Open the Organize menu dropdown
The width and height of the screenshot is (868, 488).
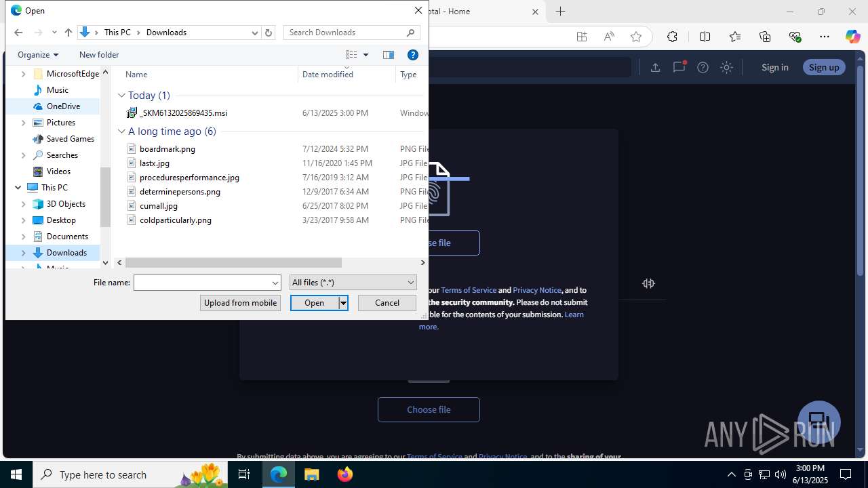click(38, 55)
